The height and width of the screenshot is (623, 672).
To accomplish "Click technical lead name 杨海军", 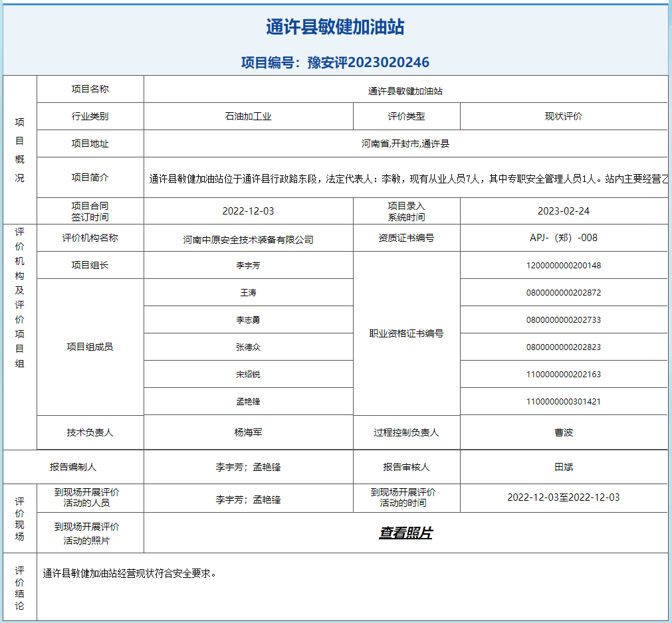I will (248, 432).
